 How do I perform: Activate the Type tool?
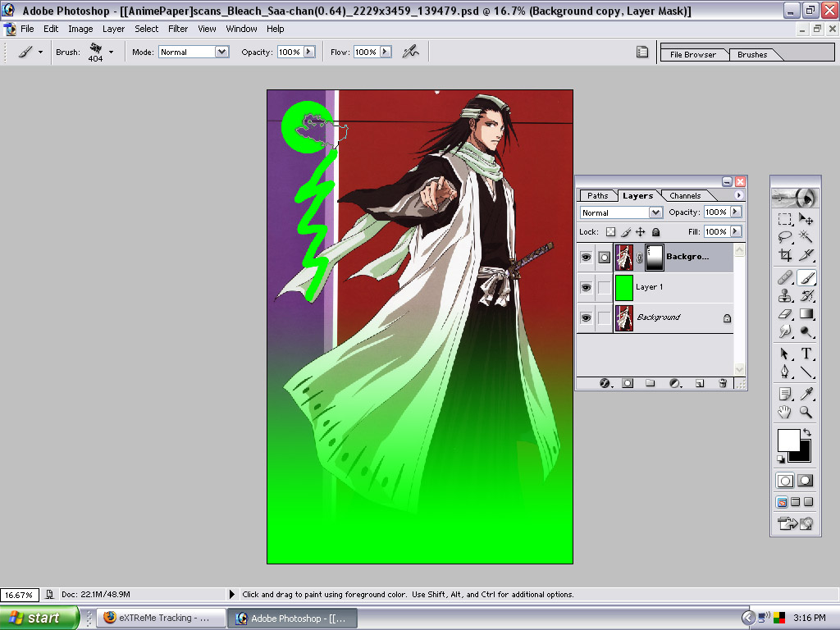(806, 354)
